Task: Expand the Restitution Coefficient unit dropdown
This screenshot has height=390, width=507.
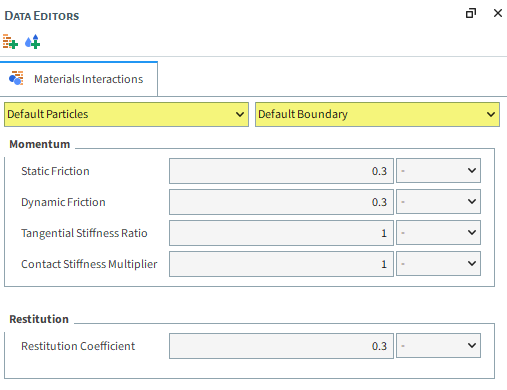Action: point(438,346)
